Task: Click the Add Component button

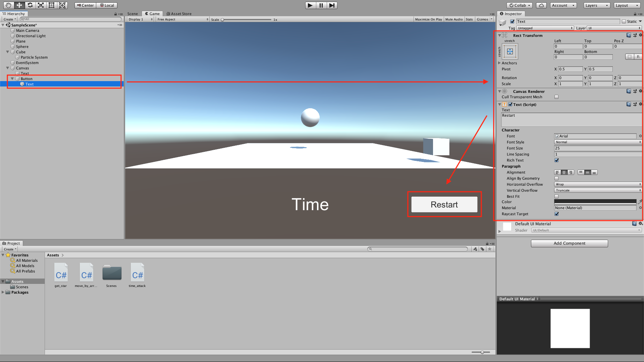Action: pos(569,243)
